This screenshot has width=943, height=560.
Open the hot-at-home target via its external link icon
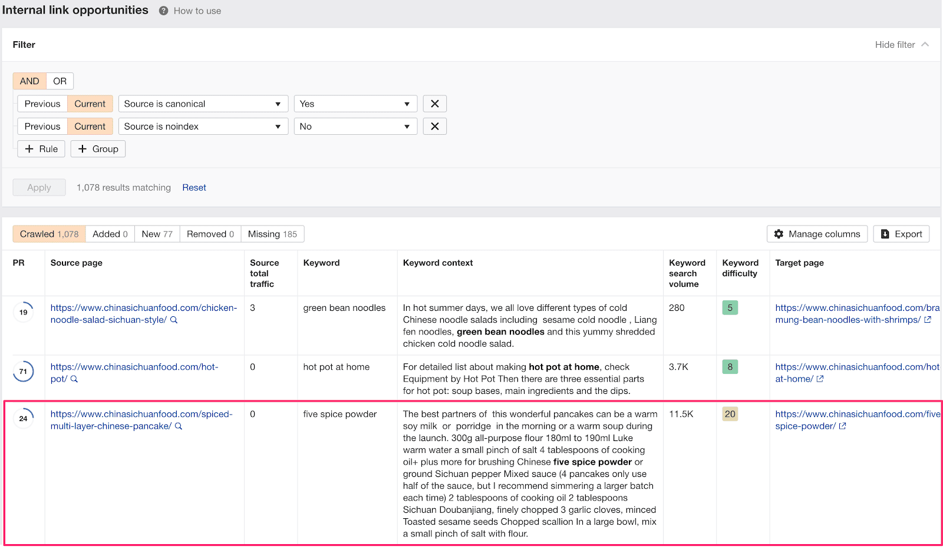point(819,379)
